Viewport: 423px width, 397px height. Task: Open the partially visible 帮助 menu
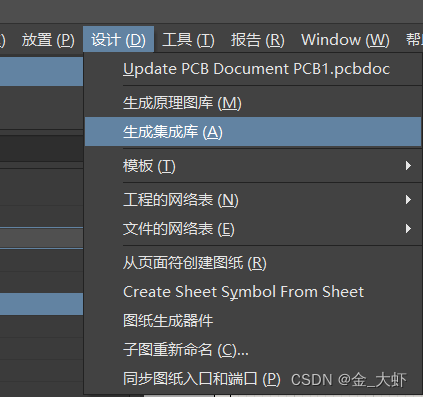pyautogui.click(x=413, y=40)
